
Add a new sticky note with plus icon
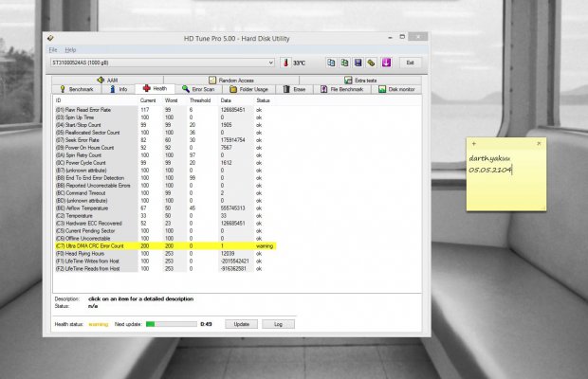click(473, 143)
